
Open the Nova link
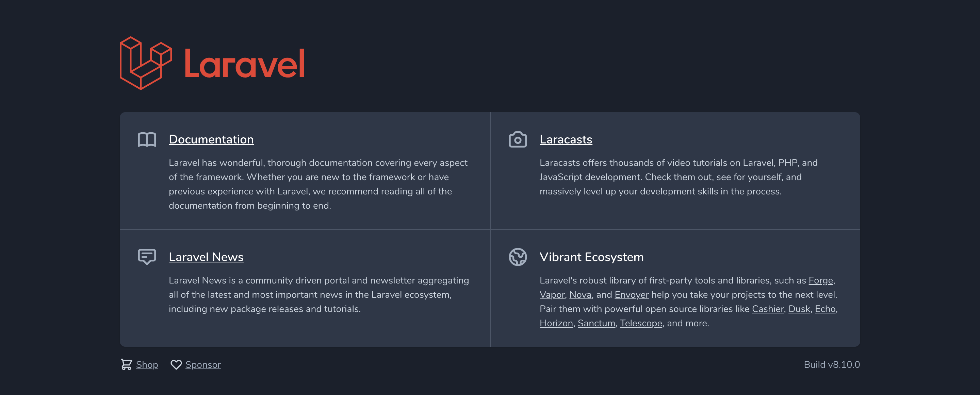(580, 294)
